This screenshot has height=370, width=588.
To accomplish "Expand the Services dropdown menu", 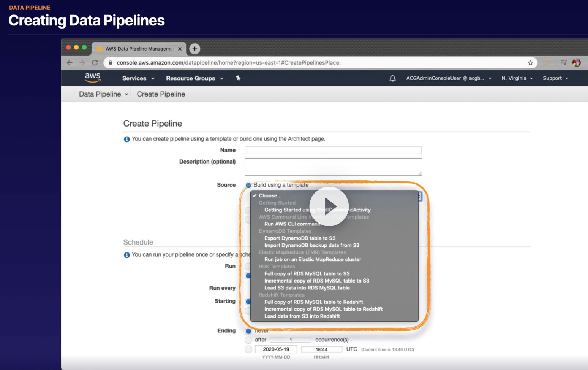I will tap(138, 78).
